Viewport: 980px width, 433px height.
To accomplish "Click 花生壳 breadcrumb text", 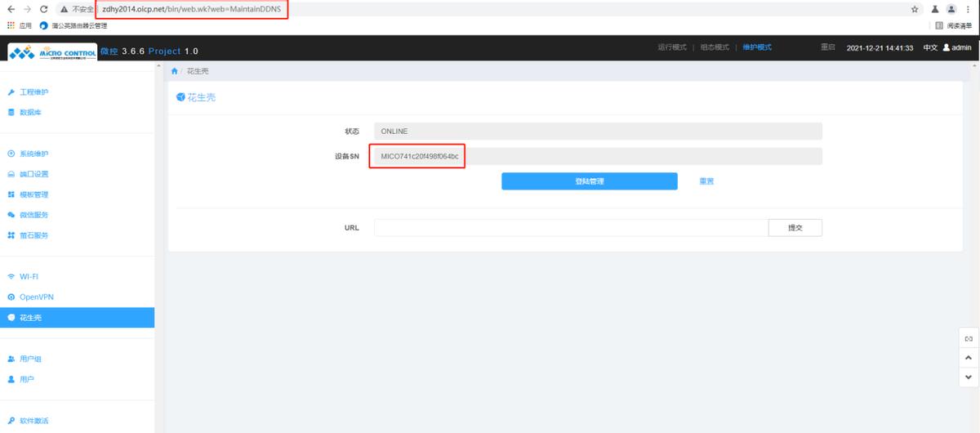I will click(x=198, y=71).
